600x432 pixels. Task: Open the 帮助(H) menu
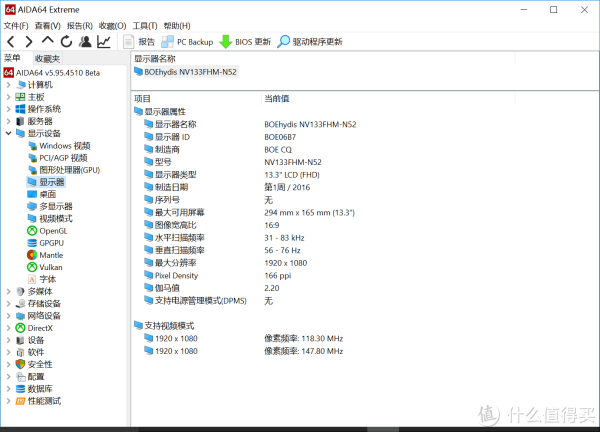(x=177, y=26)
